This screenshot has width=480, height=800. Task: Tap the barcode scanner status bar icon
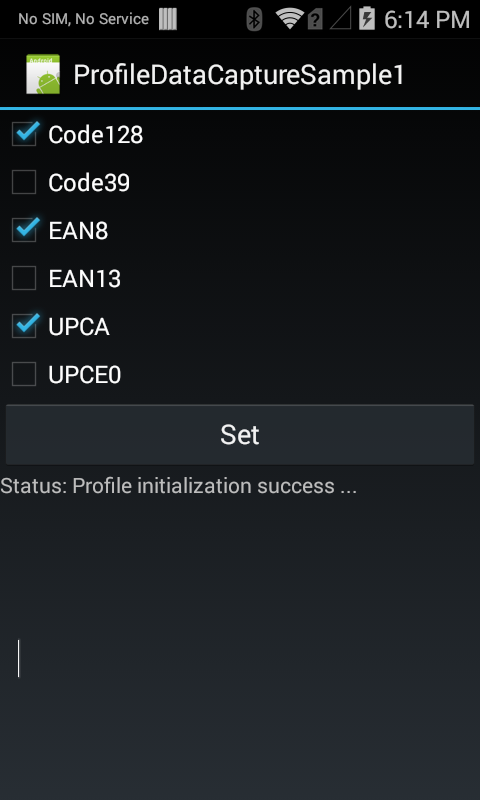pyautogui.click(x=168, y=19)
